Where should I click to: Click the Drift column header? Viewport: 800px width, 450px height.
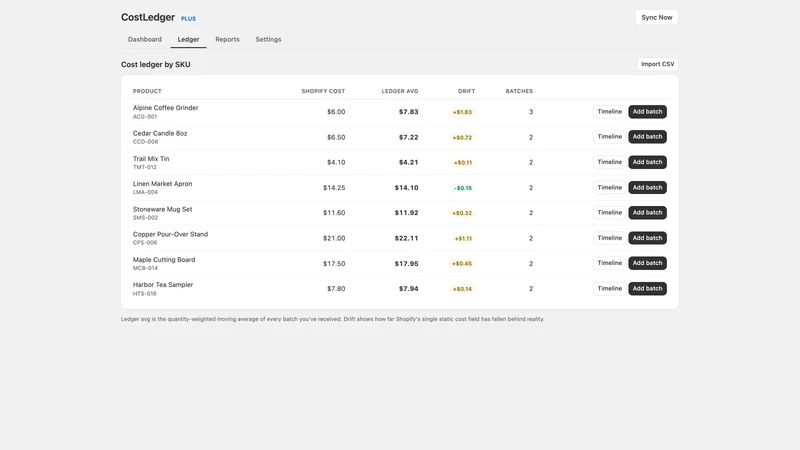tap(466, 91)
